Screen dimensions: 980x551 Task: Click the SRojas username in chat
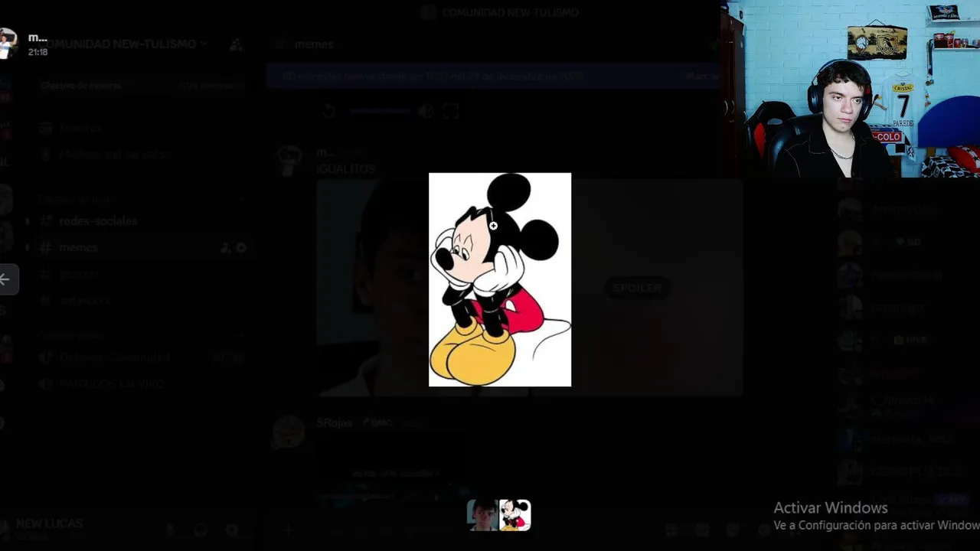[x=335, y=422]
